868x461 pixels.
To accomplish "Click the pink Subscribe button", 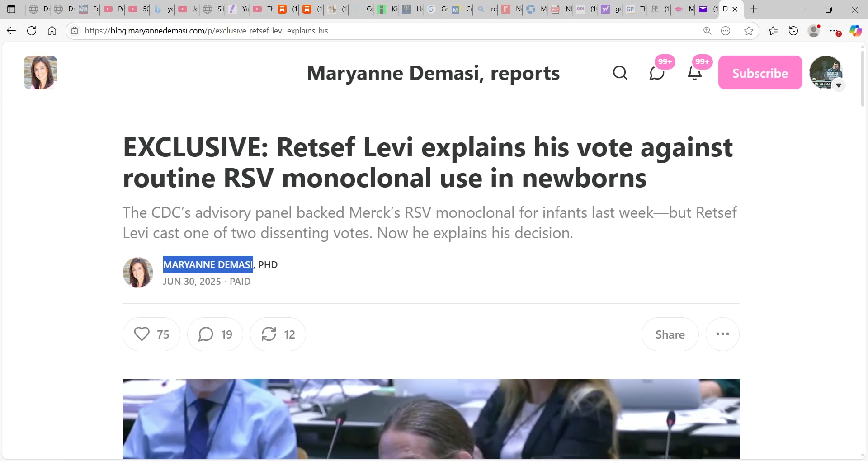I will point(760,73).
